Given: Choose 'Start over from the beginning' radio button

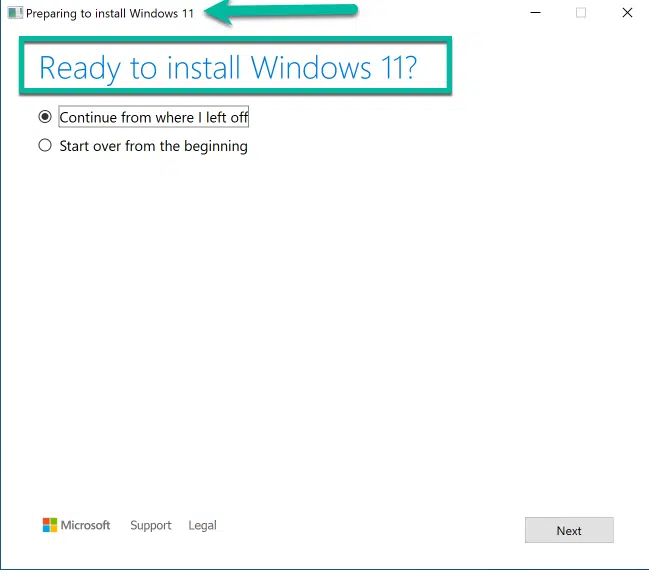Looking at the screenshot, I should 45,146.
